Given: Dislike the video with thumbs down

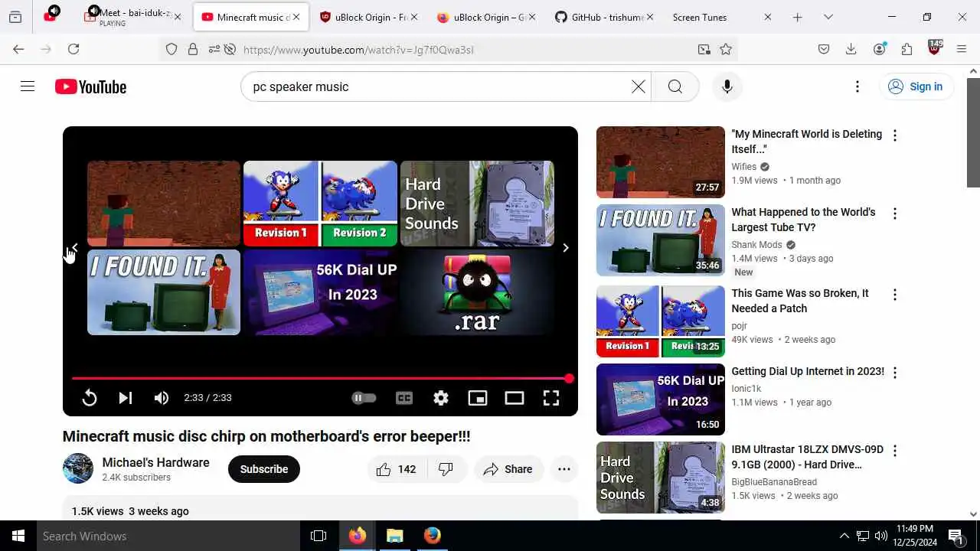Looking at the screenshot, I should [446, 469].
